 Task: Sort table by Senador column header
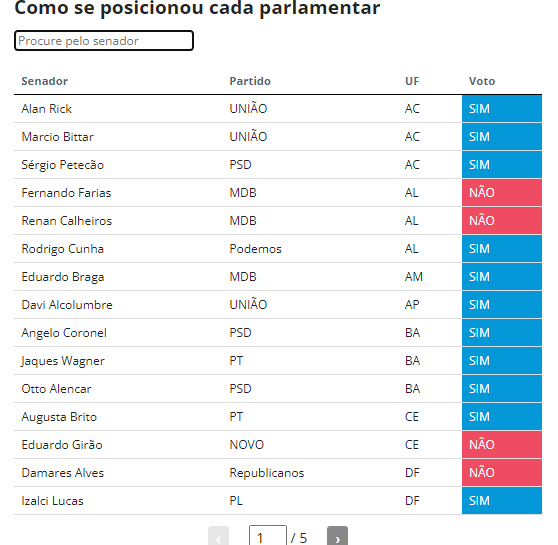click(44, 81)
